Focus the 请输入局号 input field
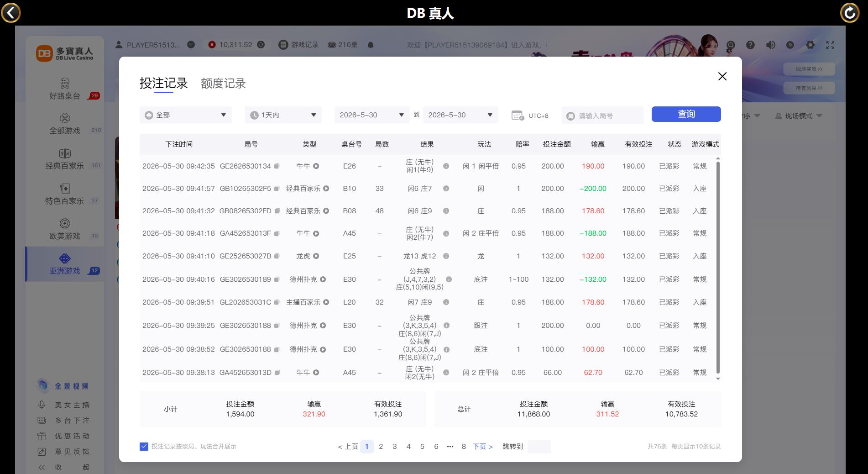Image resolution: width=868 pixels, height=474 pixels. click(602, 116)
